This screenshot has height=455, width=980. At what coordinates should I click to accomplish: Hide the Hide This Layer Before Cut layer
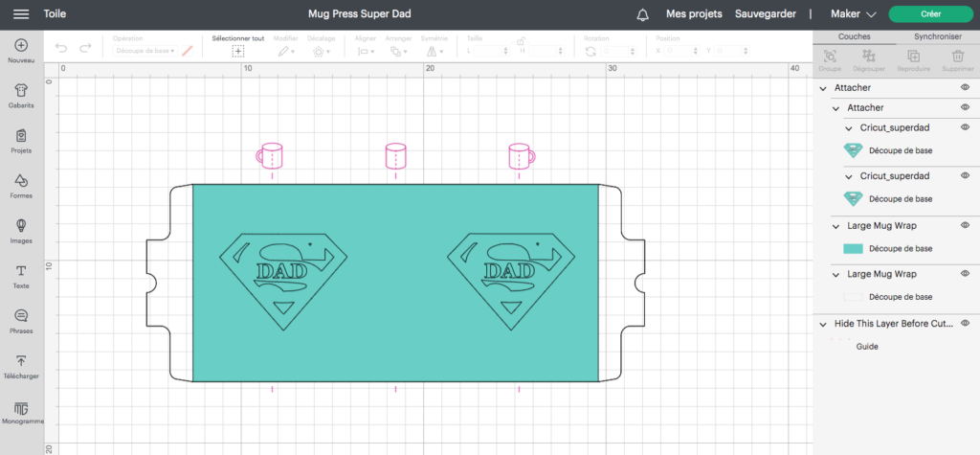tap(965, 324)
